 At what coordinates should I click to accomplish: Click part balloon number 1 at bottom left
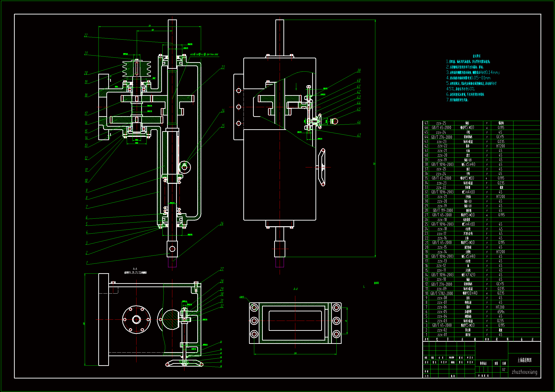click(x=87, y=263)
